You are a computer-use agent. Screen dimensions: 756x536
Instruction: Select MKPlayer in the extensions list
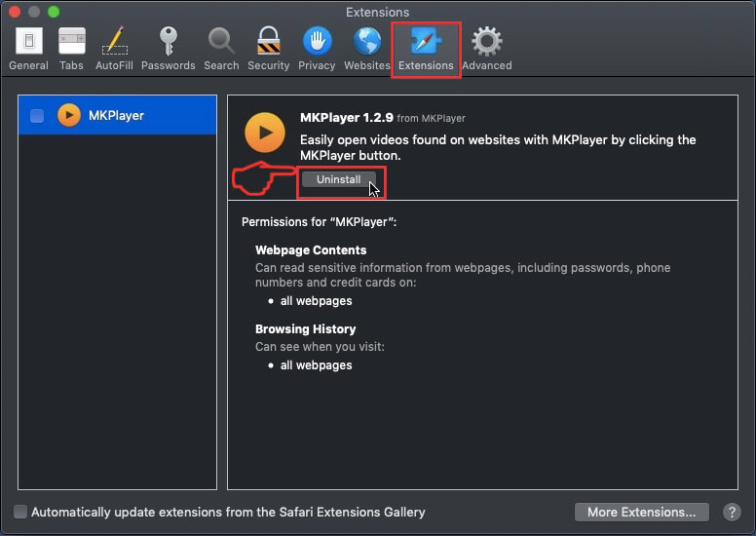[117, 115]
